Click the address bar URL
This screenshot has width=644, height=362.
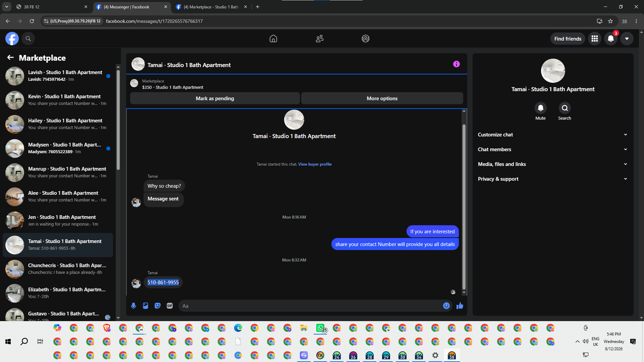pos(154,21)
